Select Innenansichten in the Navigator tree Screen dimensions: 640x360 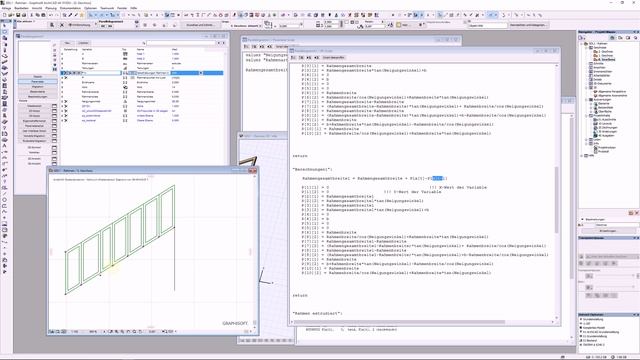point(602,71)
